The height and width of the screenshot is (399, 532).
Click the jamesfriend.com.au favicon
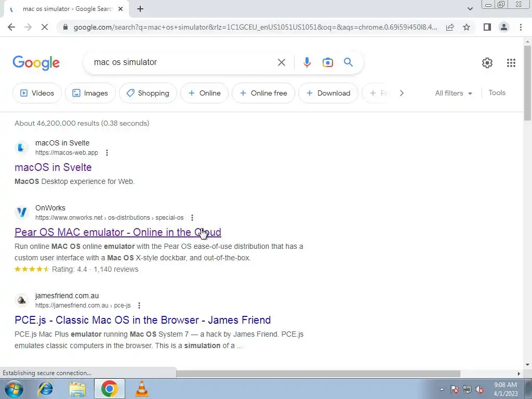point(21,300)
